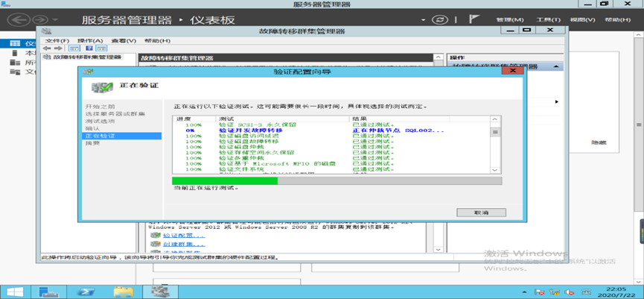Open the notifications flag in Server Manager
This screenshot has height=299, width=644.
coord(474,19)
